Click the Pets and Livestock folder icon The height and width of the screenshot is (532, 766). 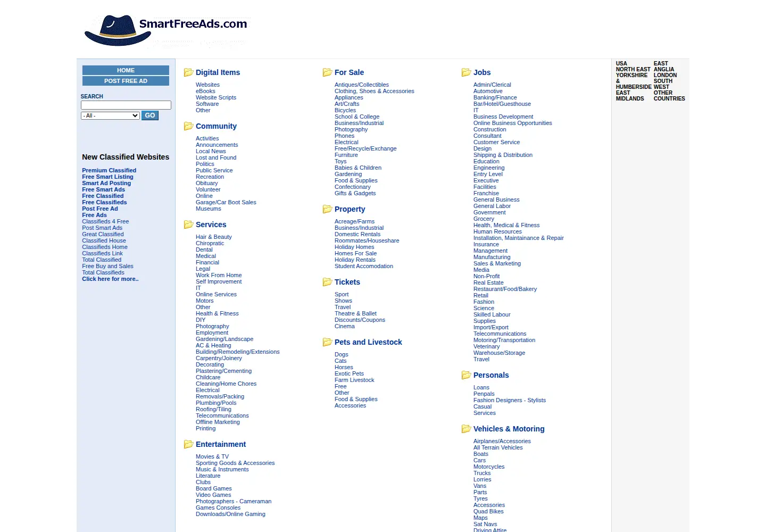coord(327,342)
